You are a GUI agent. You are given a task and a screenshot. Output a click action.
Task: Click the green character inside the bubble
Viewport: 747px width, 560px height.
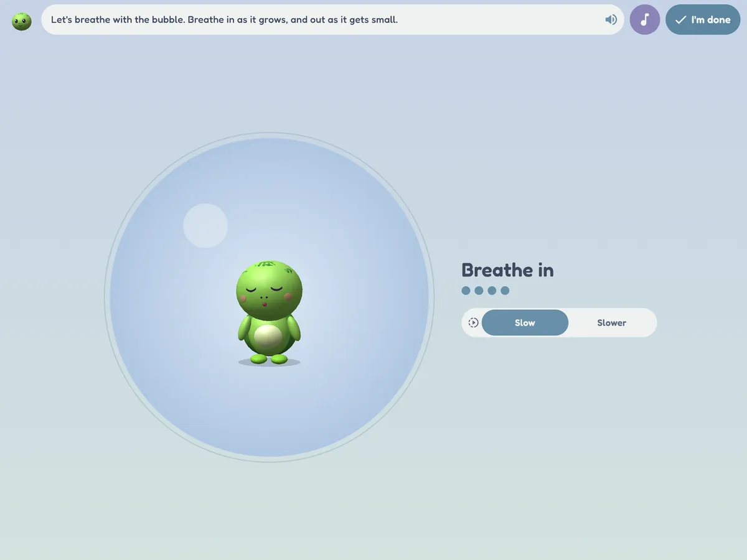click(269, 312)
